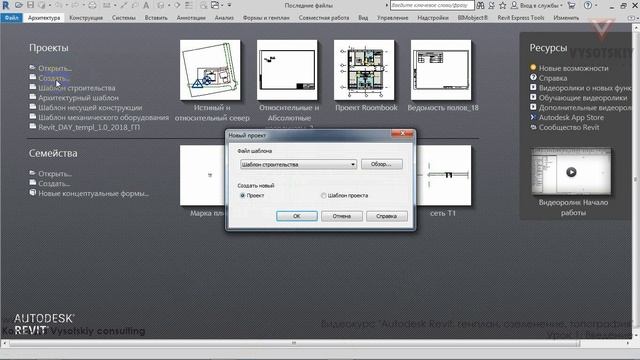Click the Switch Windows icon in quick access toolbar
This screenshot has width=640, height=360.
215,5
